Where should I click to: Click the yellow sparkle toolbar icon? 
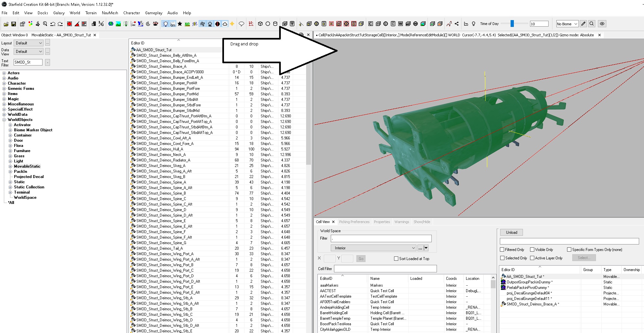coord(232,24)
